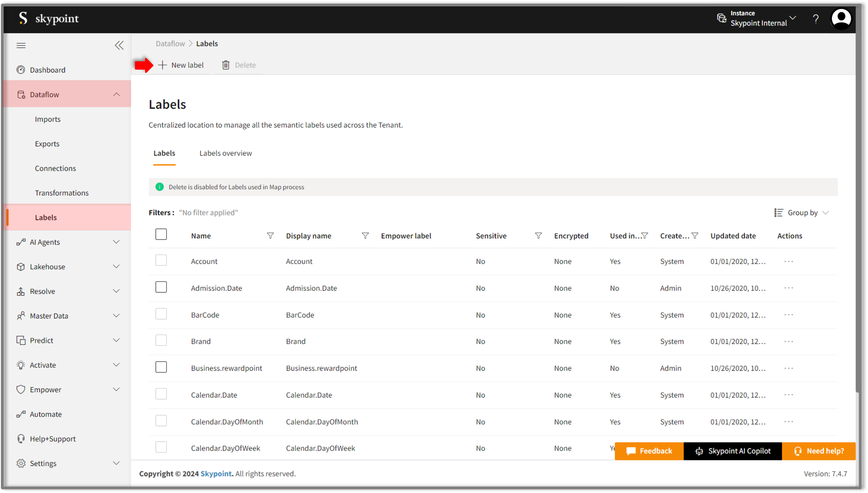Check the Admission.Date row checkbox
This screenshot has width=868, height=493.
point(161,287)
